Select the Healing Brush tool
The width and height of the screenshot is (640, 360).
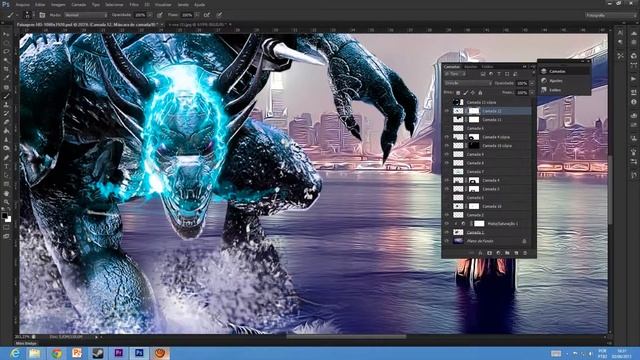pos(6,87)
